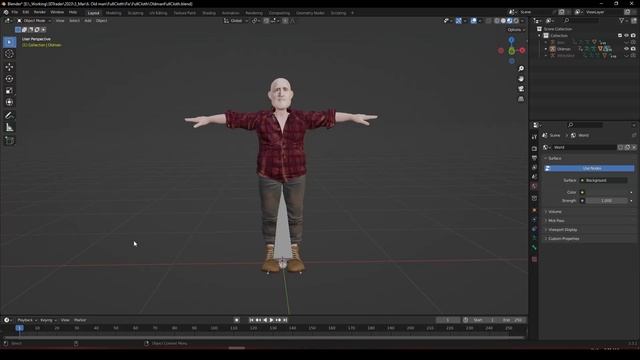Open the File menu
Screen dimensions: 640x360
pos(15,12)
